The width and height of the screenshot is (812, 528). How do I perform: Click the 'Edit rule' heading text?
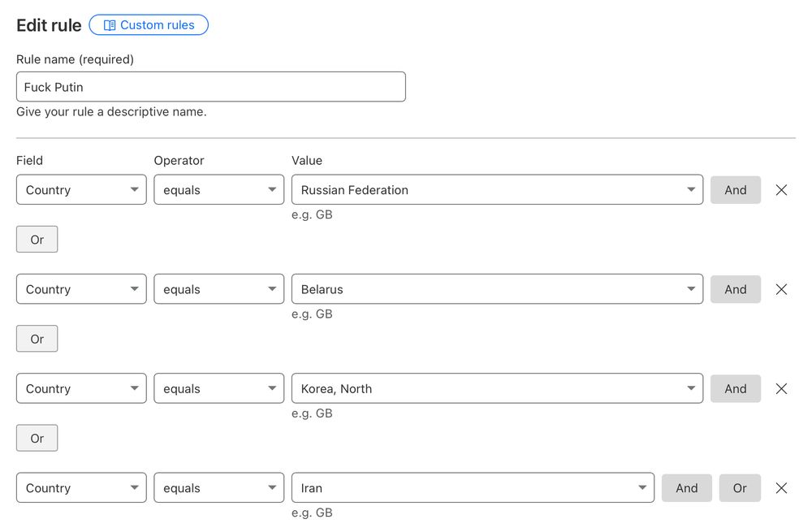tap(49, 25)
